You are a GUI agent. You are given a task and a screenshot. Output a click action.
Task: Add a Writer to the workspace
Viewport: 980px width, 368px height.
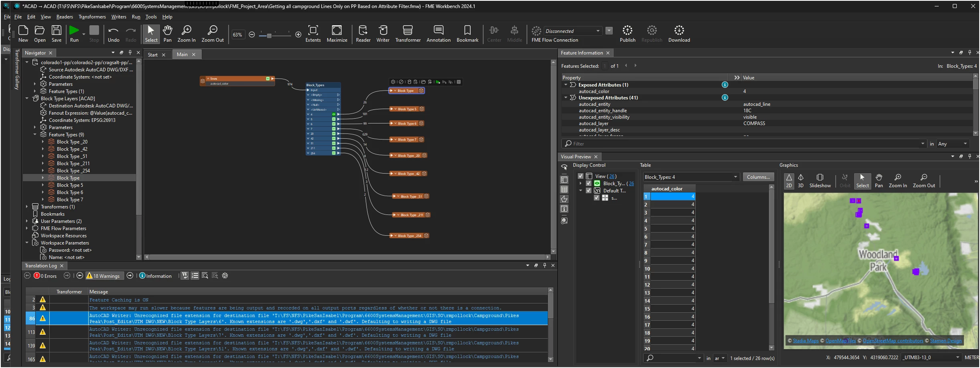(383, 34)
